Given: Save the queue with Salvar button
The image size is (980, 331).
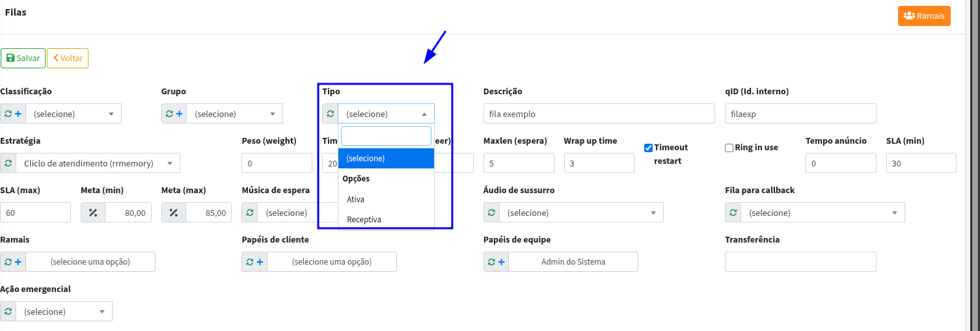Looking at the screenshot, I should click(23, 58).
